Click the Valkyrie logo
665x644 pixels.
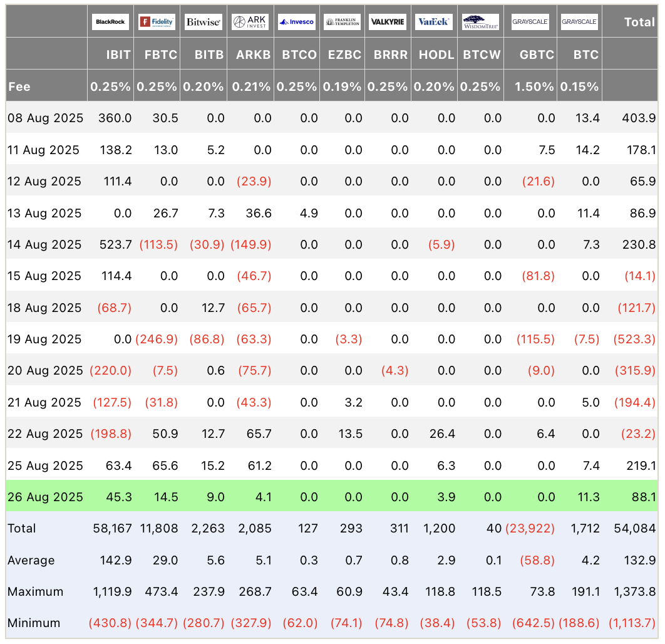pos(388,22)
